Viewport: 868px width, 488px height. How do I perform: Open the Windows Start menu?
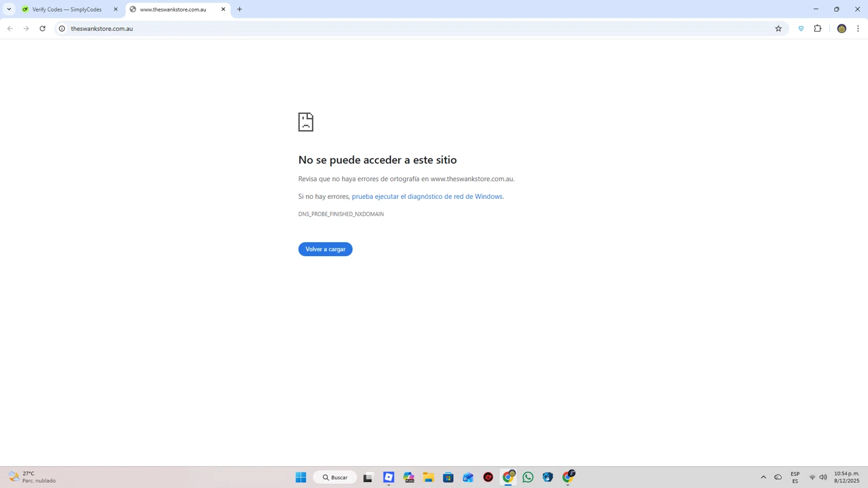coord(301,477)
